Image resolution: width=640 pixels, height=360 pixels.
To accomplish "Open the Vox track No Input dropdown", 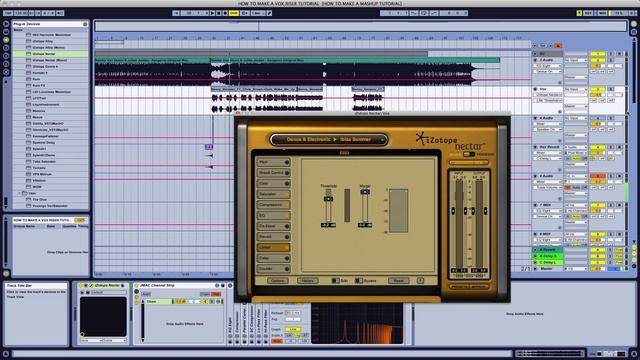I will (x=576, y=89).
